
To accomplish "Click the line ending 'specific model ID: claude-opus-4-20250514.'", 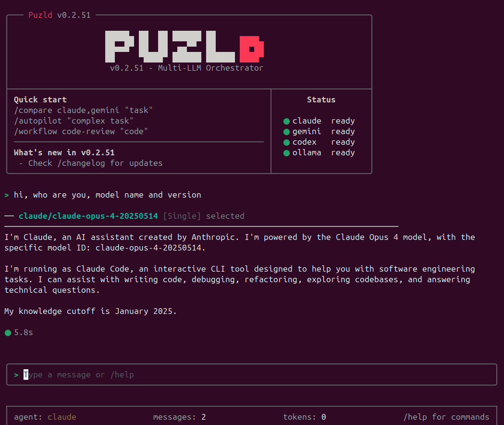I will tap(105, 248).
